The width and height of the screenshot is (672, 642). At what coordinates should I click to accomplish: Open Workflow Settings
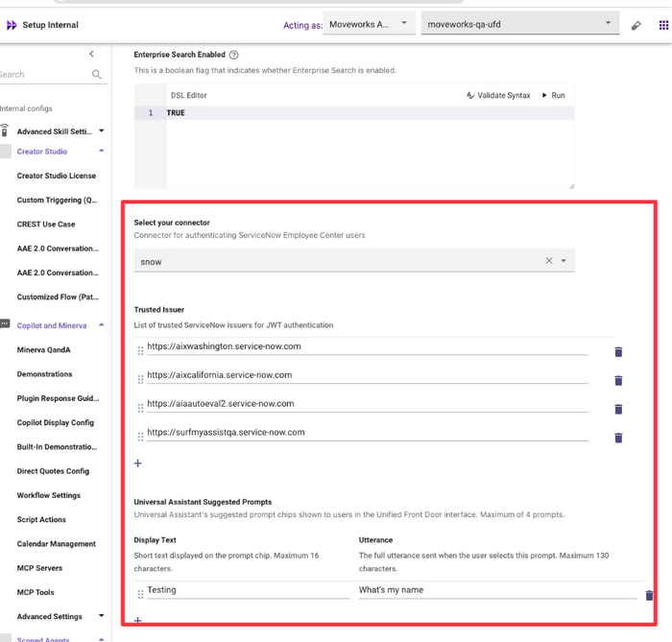click(48, 495)
